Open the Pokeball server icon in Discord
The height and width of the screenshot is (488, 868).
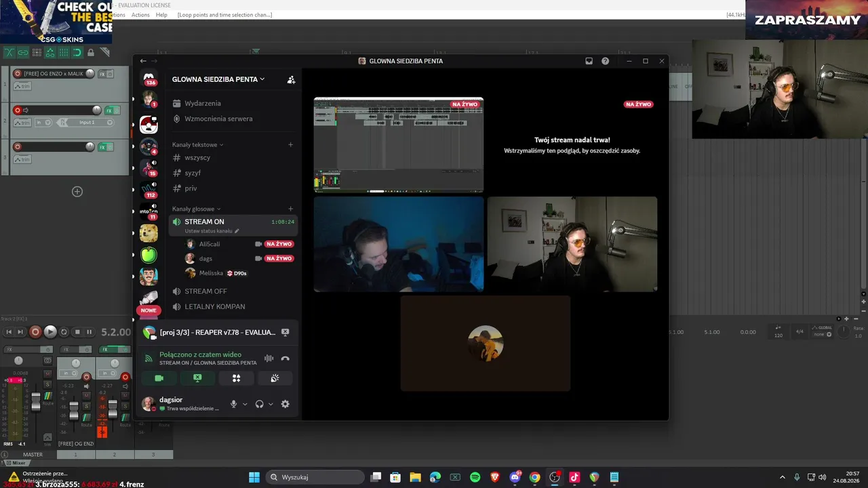[149, 125]
